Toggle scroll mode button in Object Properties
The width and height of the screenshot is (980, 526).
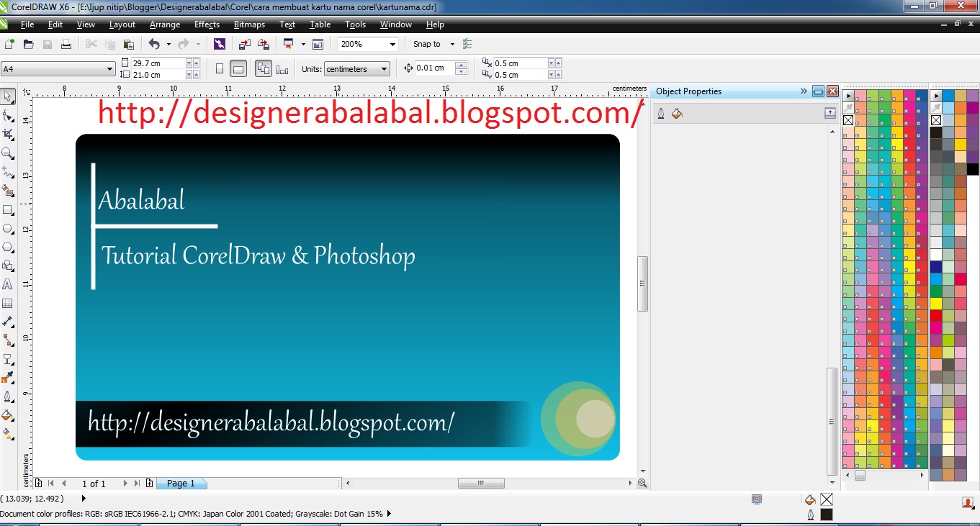coord(830,113)
